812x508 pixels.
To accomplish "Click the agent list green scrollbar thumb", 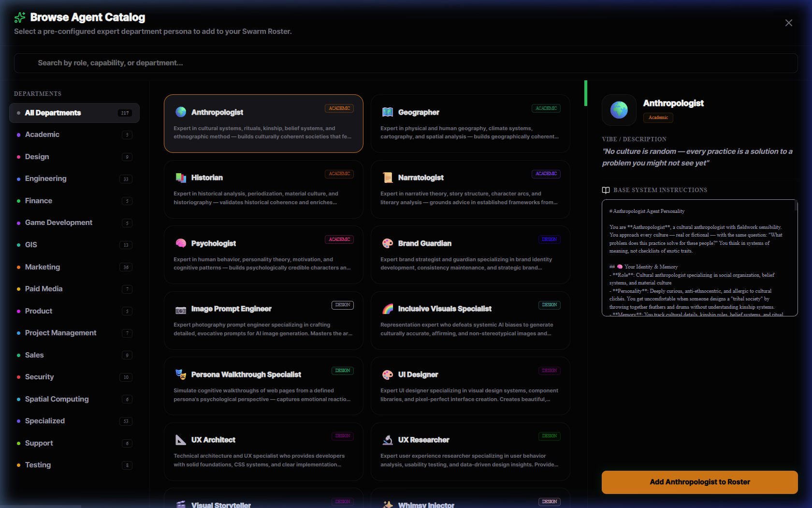I will pos(585,93).
